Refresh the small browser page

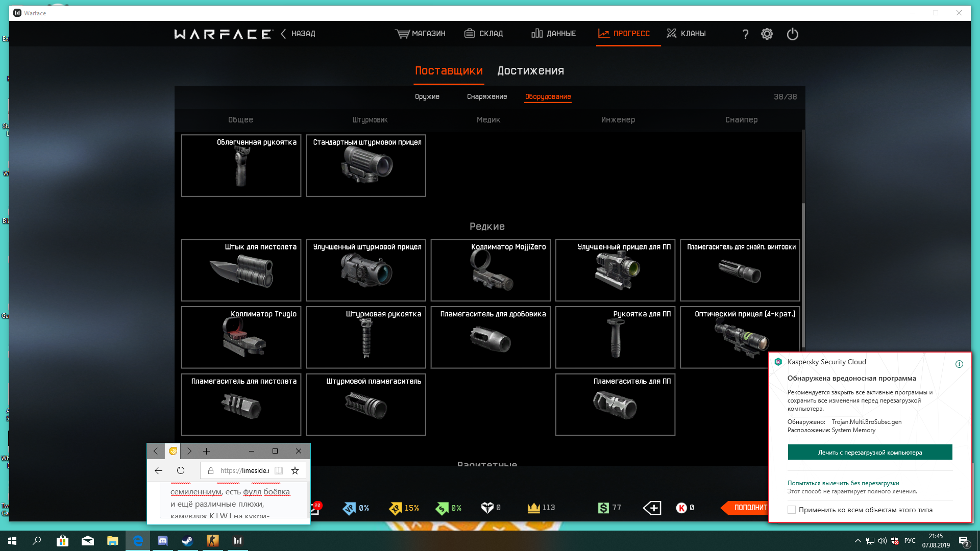[x=181, y=470]
